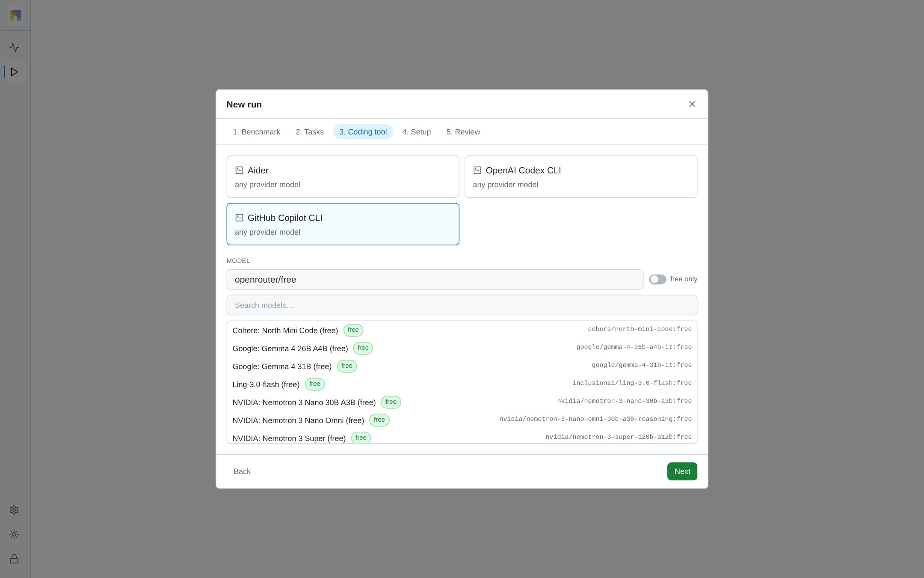Click the cohere/north-mini-code:free model ID

(640, 329)
